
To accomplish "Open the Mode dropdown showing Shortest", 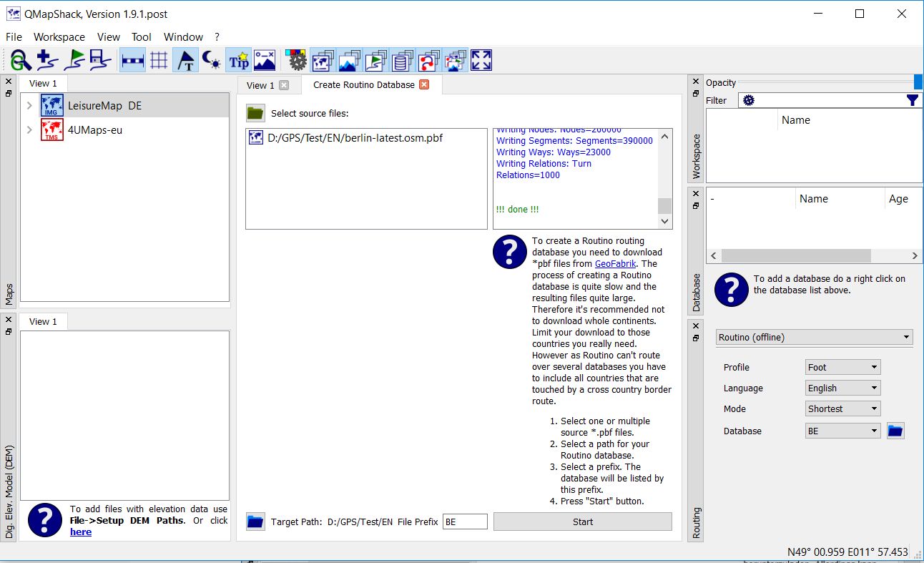I will 842,408.
